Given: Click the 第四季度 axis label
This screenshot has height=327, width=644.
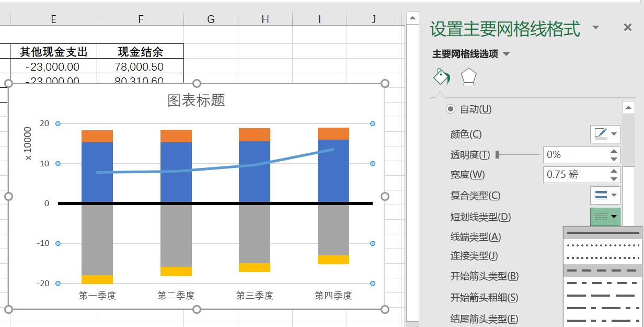Looking at the screenshot, I should 333,295.
